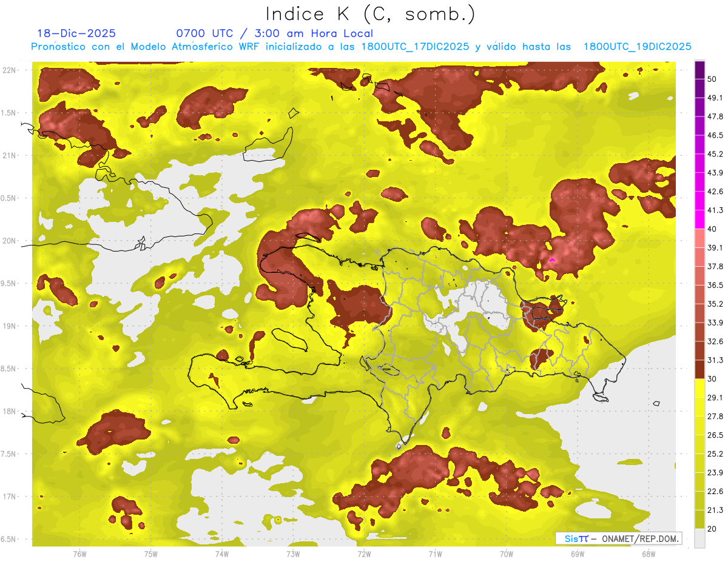Click the legend value "22.6"
The height and width of the screenshot is (562, 728).
click(x=715, y=492)
